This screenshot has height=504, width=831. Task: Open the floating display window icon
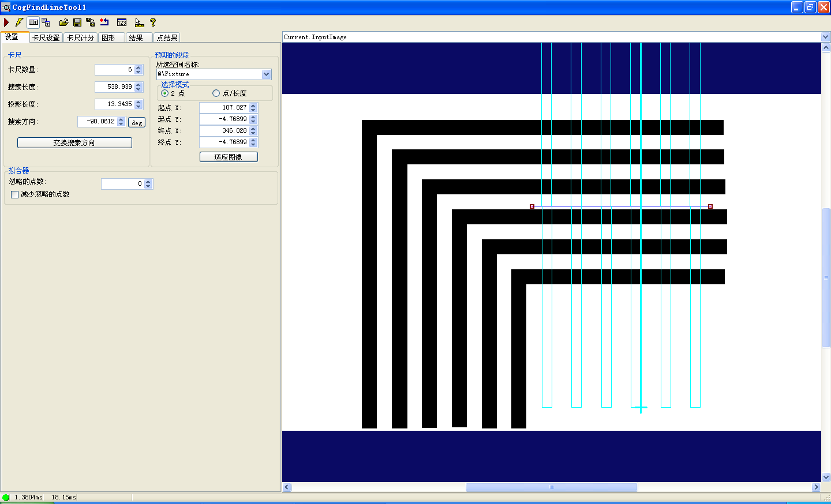46,22
